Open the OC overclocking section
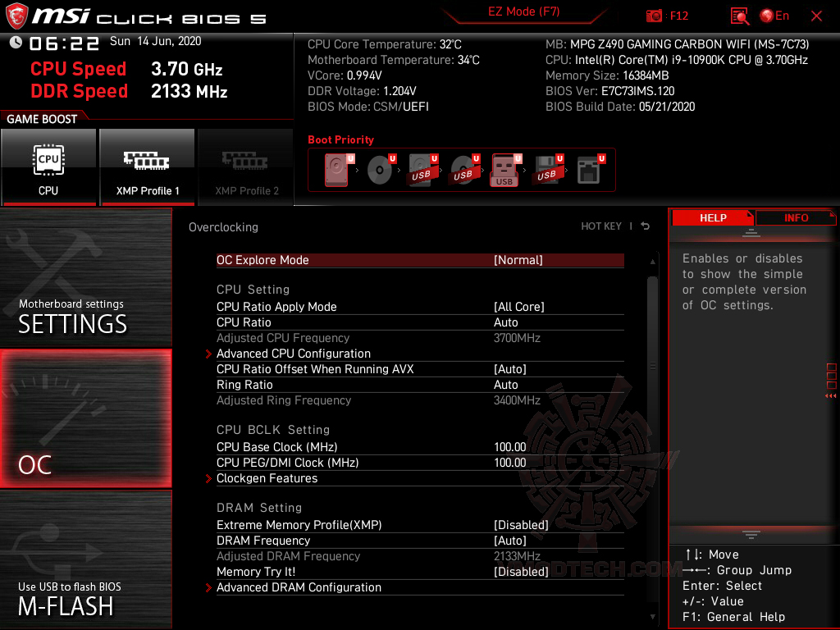The image size is (840, 630). (85, 418)
